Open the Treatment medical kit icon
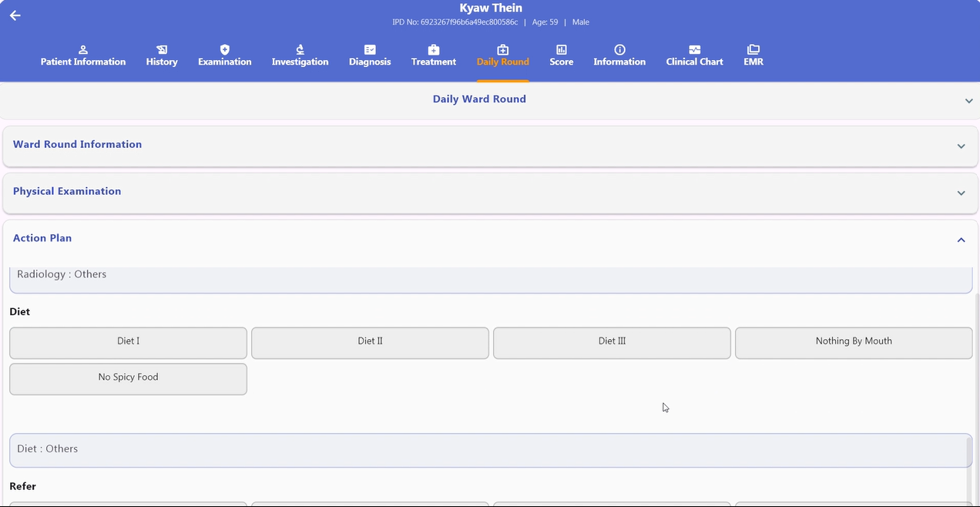Screen dimensions: 980x507 [x=434, y=49]
